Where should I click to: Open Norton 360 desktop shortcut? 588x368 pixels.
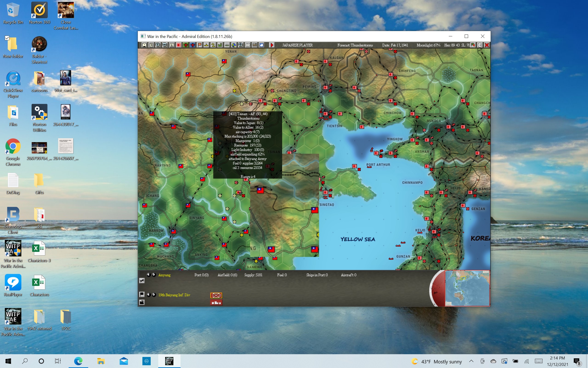pyautogui.click(x=39, y=13)
